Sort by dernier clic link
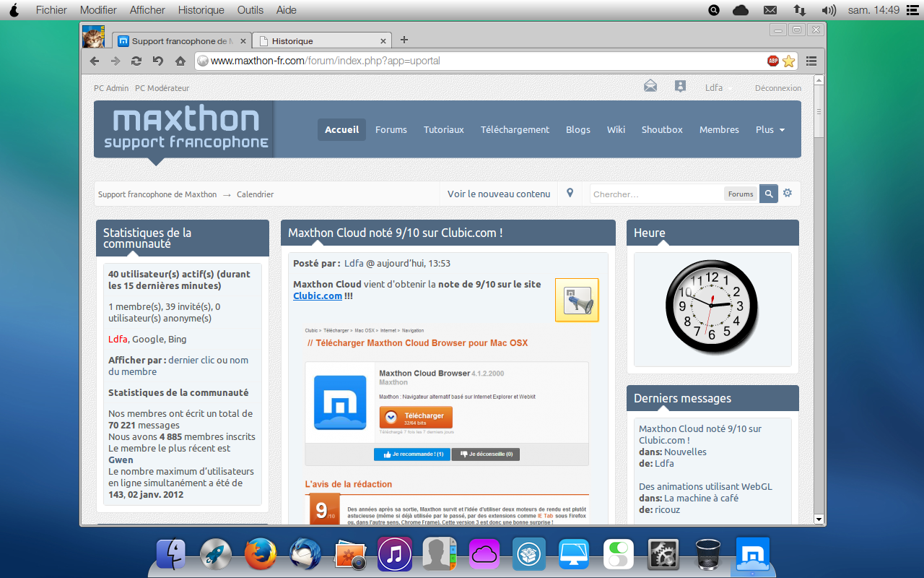 click(x=193, y=360)
